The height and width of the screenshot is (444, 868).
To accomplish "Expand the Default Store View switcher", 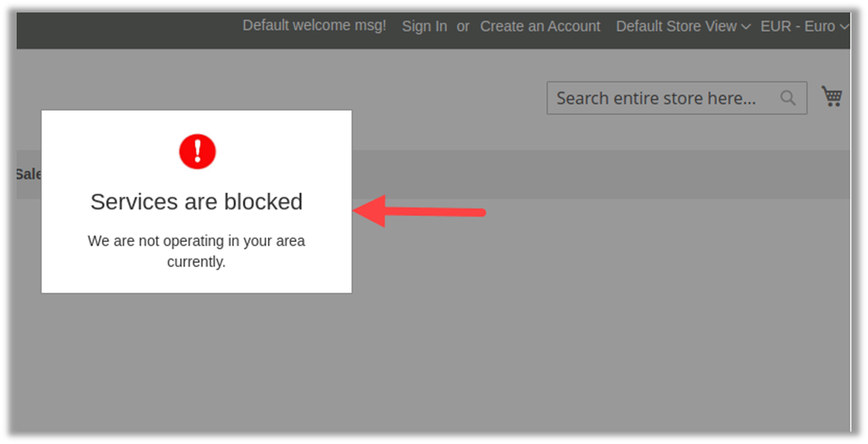I will coord(682,27).
